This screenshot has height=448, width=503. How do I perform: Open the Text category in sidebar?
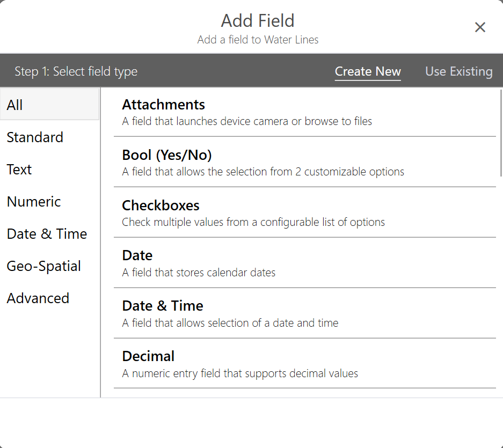[x=19, y=170]
